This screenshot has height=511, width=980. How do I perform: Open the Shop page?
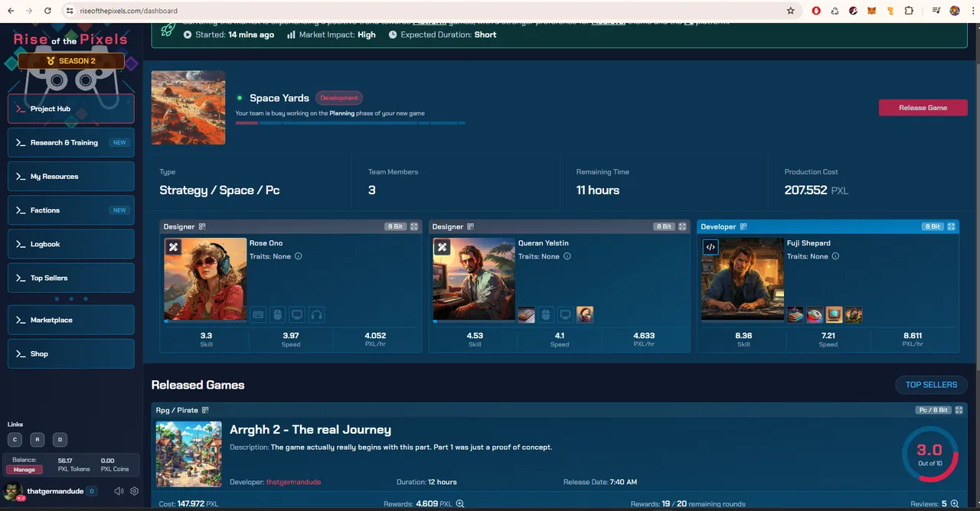[x=71, y=353]
